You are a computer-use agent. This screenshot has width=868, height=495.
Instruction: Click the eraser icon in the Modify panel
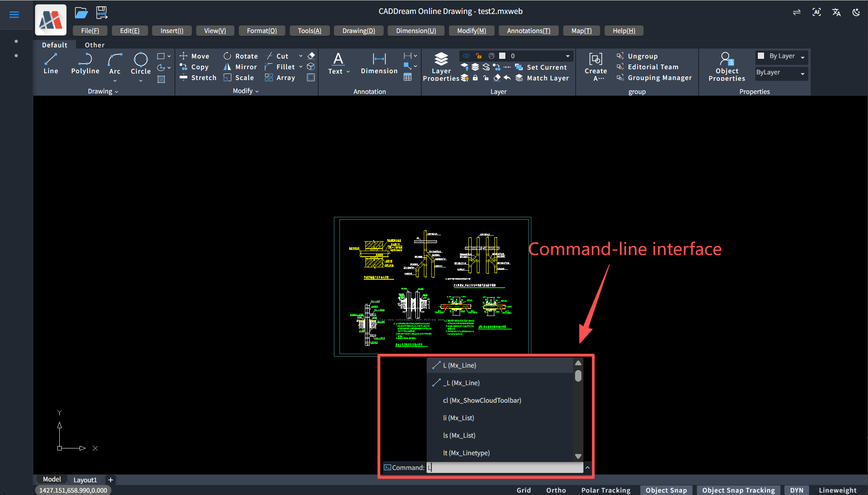click(x=311, y=56)
